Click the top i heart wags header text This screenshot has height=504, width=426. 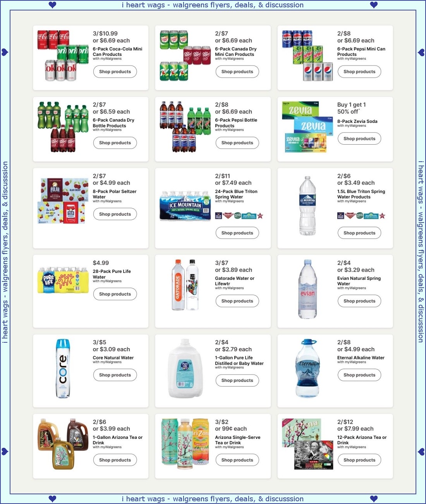tap(213, 5)
